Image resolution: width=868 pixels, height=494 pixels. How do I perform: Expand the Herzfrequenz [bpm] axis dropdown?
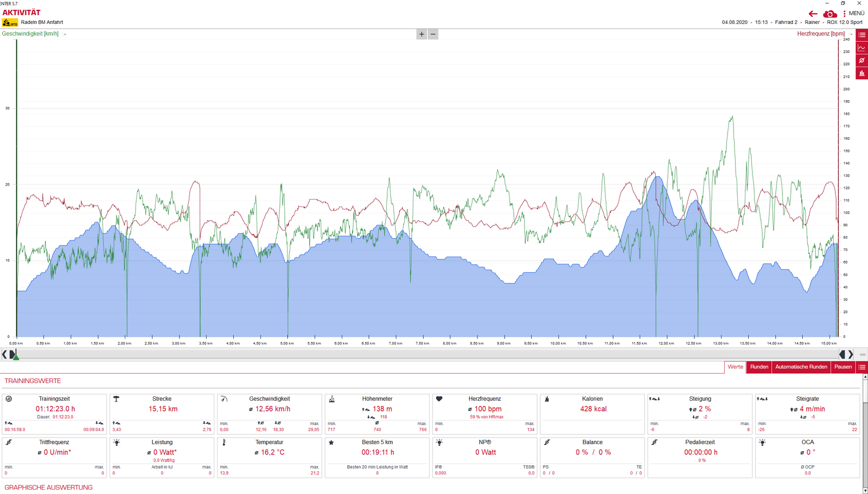(x=851, y=34)
